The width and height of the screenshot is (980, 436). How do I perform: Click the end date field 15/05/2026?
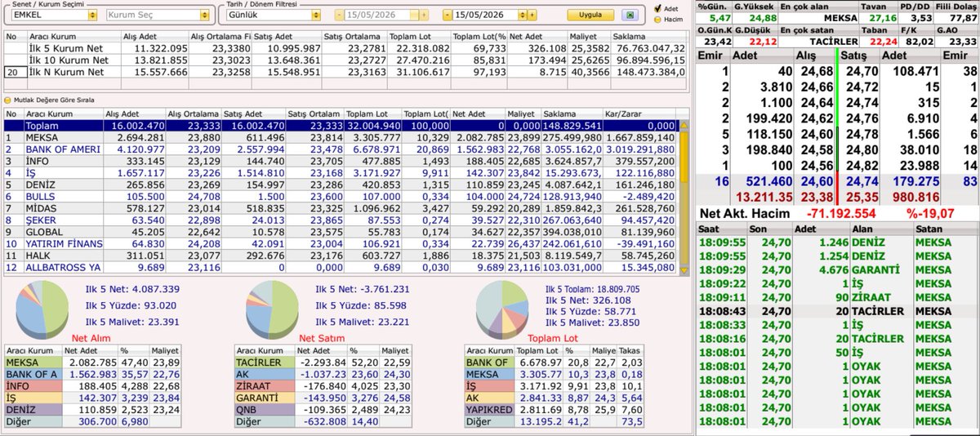485,15
